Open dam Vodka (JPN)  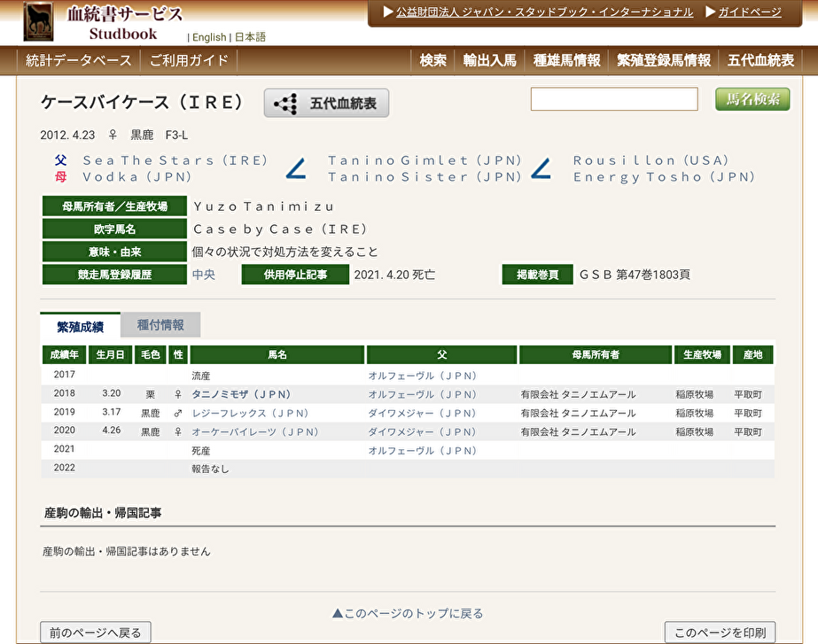coord(137,177)
